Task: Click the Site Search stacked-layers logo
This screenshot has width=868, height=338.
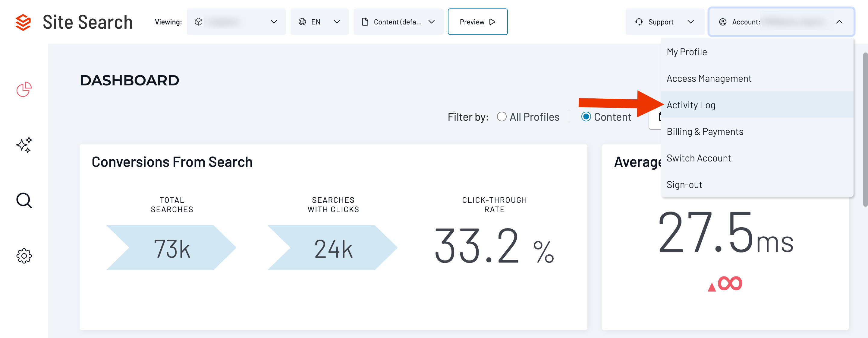Action: (23, 22)
